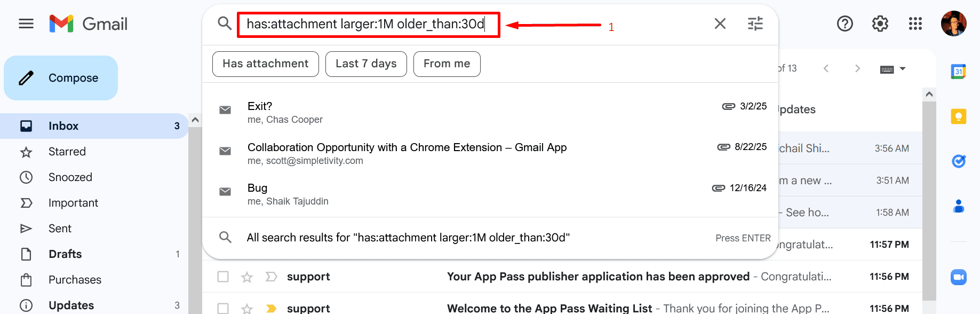980x314 pixels.
Task: Open the Google apps grid
Action: point(915,23)
